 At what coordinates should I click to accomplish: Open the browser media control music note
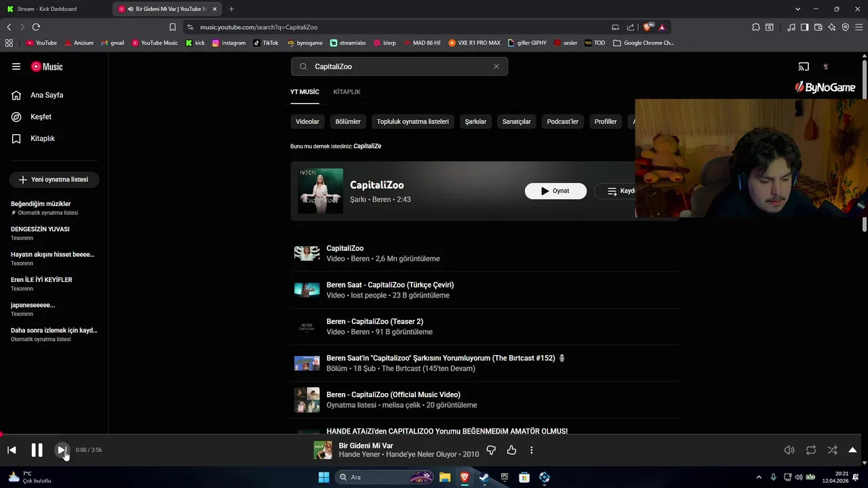pyautogui.click(x=791, y=27)
